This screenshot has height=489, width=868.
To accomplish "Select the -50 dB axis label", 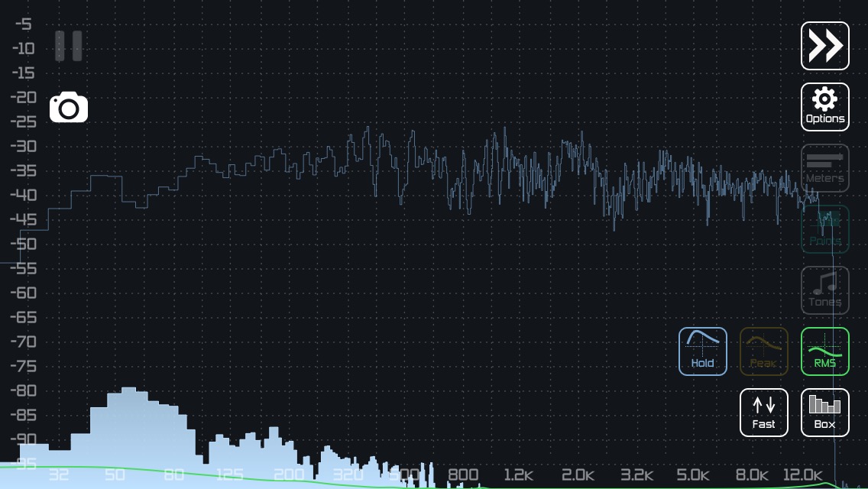I will 23,244.
